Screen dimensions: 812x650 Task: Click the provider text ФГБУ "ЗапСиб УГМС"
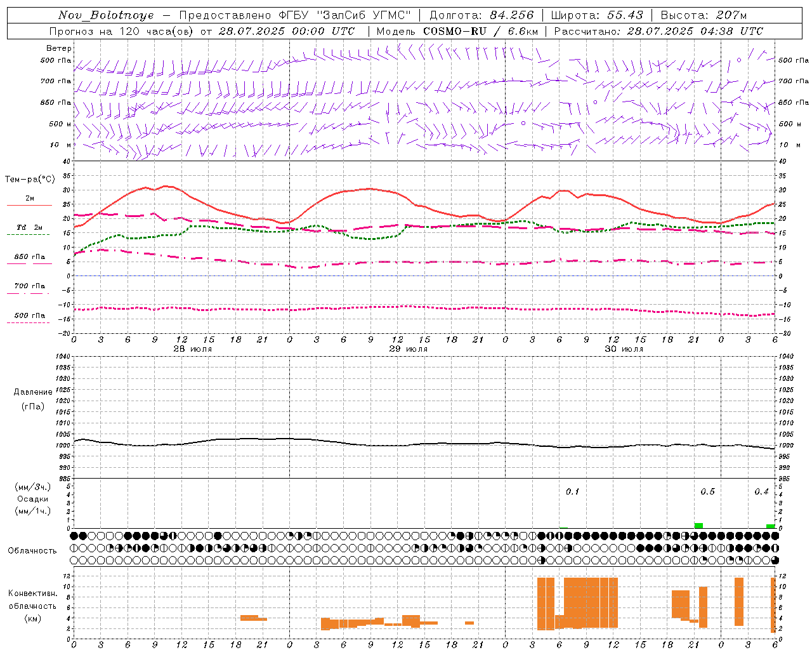click(344, 15)
